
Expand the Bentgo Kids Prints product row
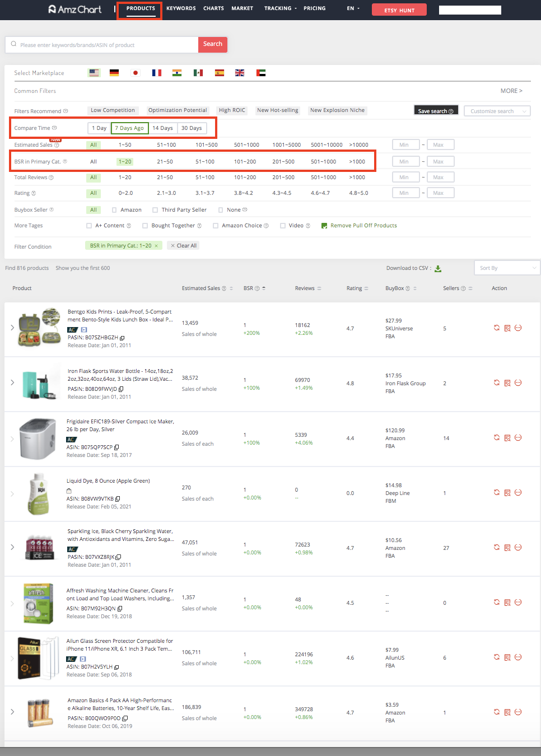coord(12,328)
